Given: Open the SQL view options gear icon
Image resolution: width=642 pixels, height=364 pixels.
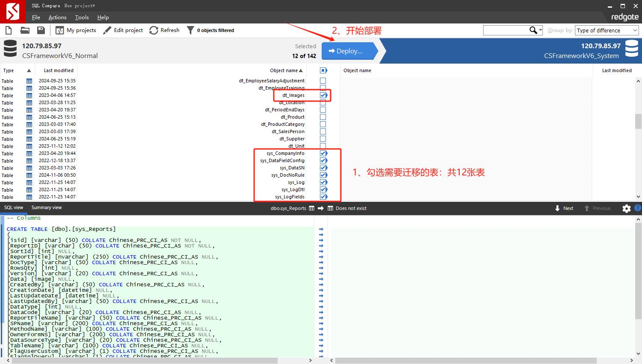Looking at the screenshot, I should [626, 208].
